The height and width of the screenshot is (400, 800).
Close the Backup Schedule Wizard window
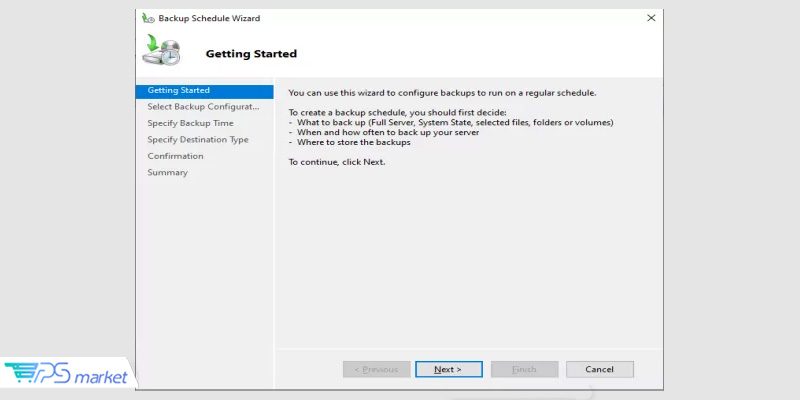pos(651,18)
